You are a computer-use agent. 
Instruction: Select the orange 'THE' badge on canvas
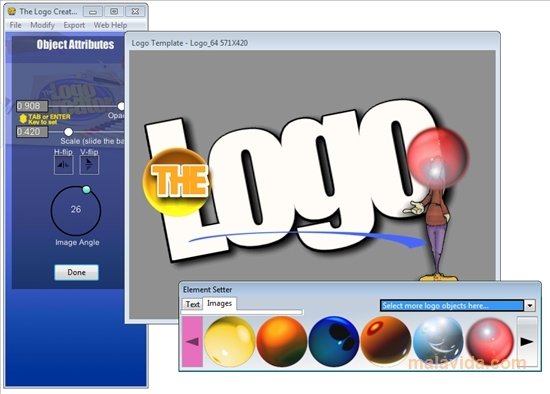176,181
